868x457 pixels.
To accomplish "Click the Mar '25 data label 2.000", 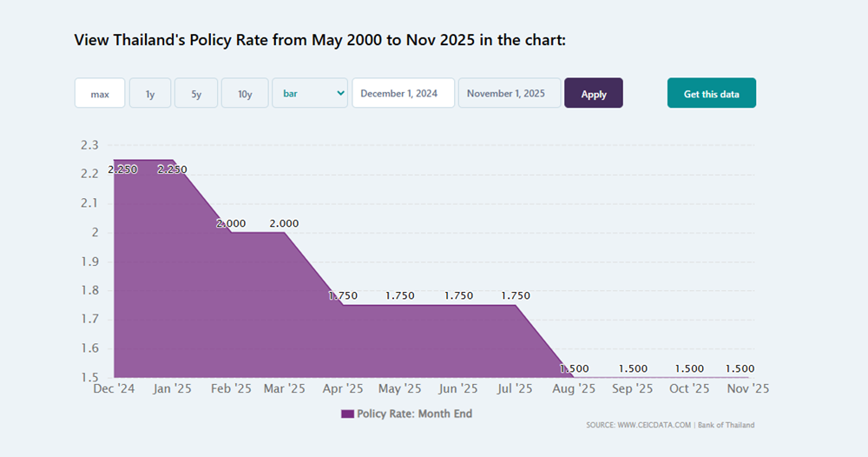I will 284,223.
